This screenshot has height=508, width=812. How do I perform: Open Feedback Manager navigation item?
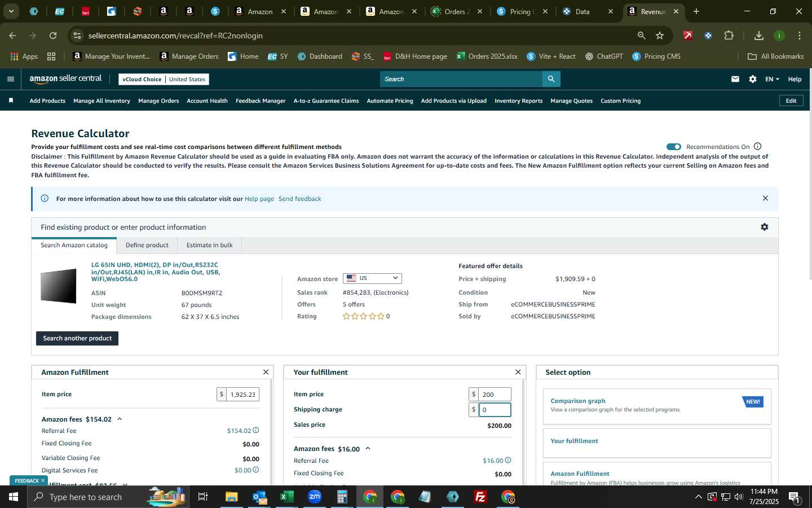261,100
